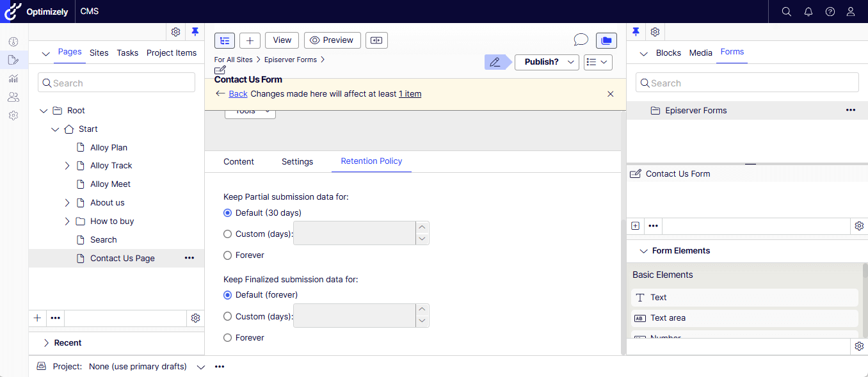Click the Back link in notification bar
The image size is (868, 377).
[x=238, y=94]
